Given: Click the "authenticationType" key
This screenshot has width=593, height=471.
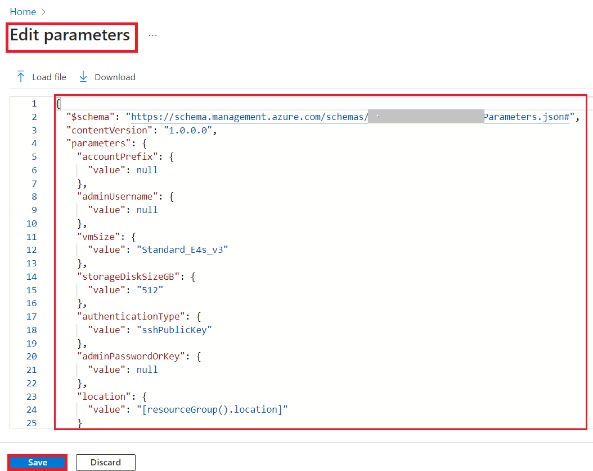Looking at the screenshot, I should point(131,317).
